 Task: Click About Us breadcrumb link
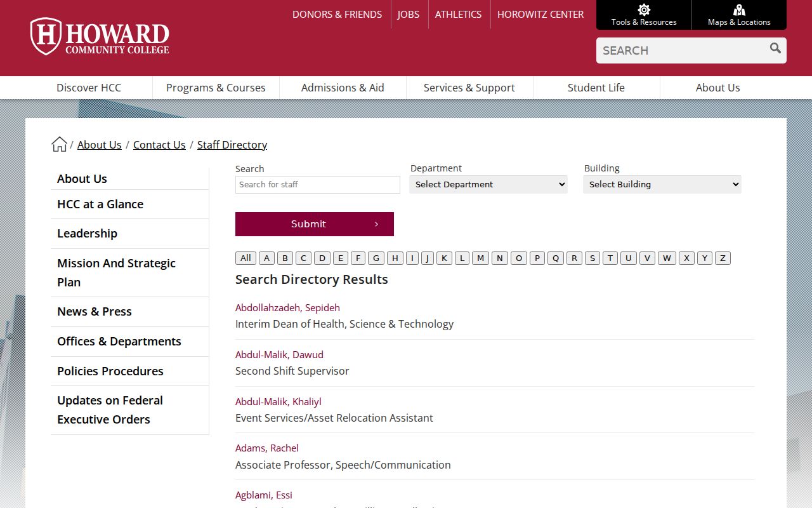(100, 145)
